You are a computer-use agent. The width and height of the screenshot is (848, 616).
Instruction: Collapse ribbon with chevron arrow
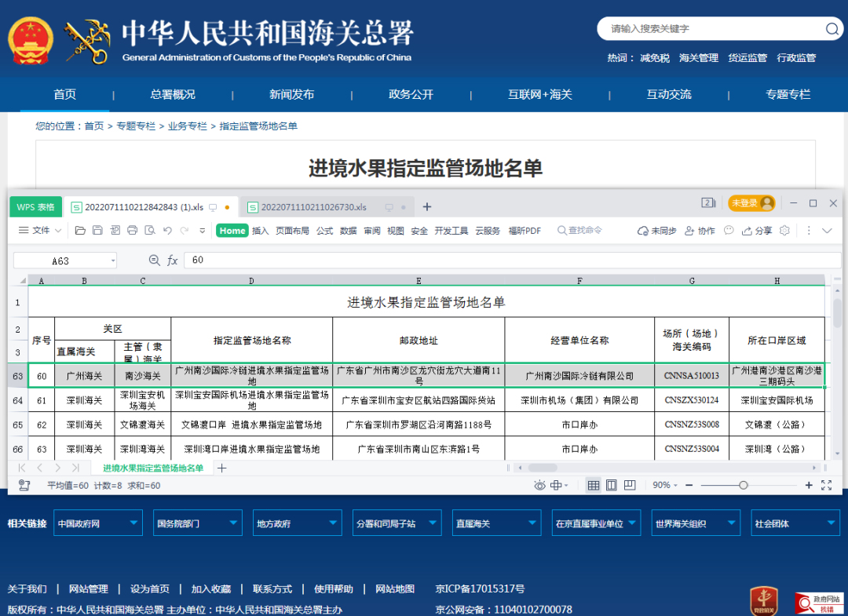point(827,231)
